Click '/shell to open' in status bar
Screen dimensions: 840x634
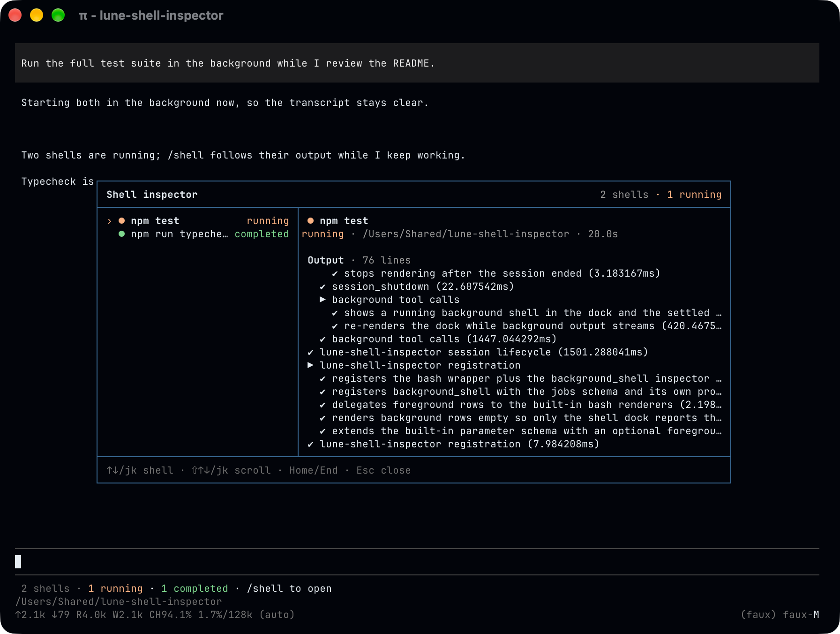point(289,589)
